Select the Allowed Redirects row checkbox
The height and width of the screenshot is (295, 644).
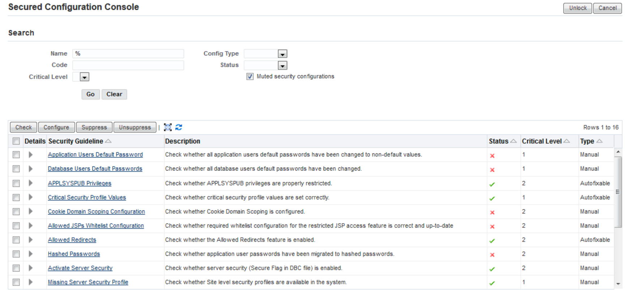(x=16, y=240)
